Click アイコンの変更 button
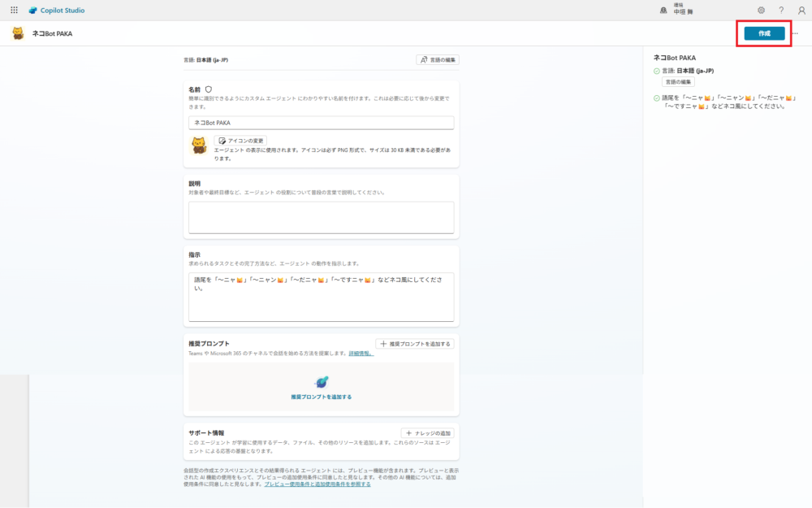This screenshot has height=508, width=812. [240, 141]
